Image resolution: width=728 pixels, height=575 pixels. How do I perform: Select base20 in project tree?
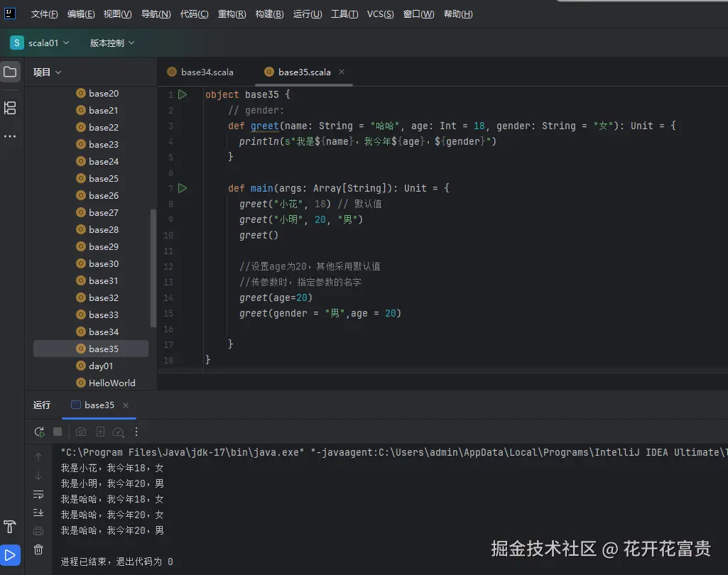coord(104,93)
